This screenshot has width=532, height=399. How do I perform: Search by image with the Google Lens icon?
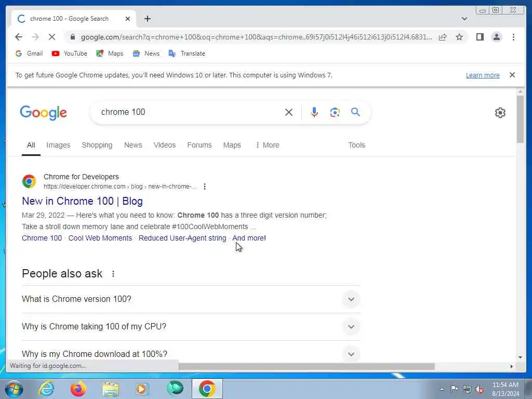[335, 112]
